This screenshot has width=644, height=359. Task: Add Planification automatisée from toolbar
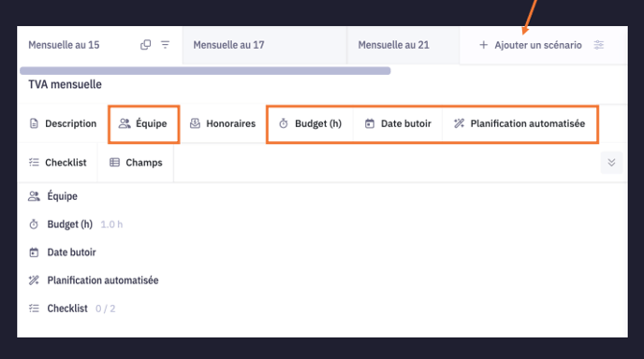[x=520, y=123]
